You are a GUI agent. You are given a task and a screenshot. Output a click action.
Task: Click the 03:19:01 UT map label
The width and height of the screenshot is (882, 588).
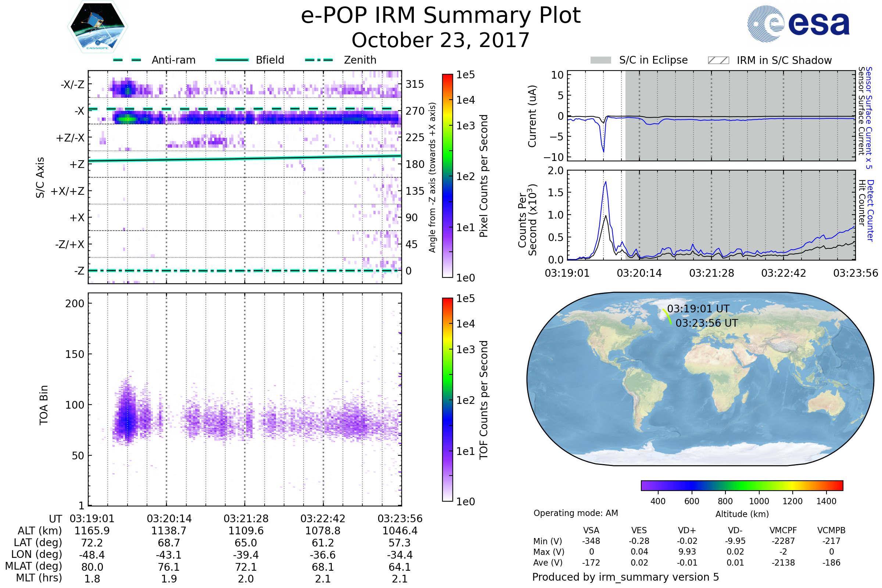[698, 309]
